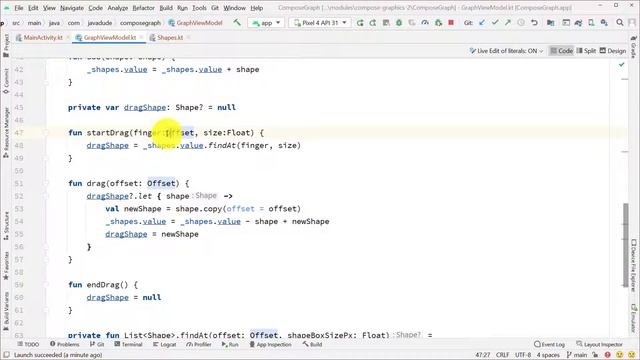Open the Navigate menu
The width and height of the screenshot is (640, 360).
pos(72,8)
